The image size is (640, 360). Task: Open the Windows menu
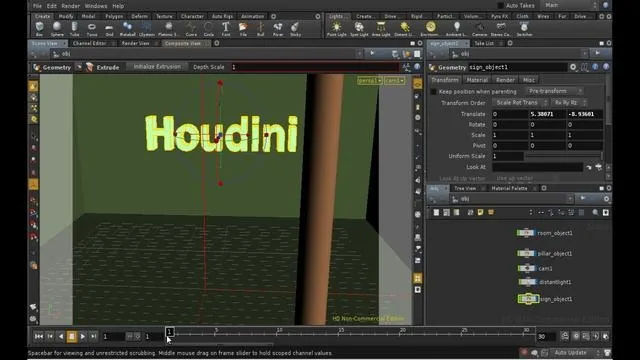[96, 6]
